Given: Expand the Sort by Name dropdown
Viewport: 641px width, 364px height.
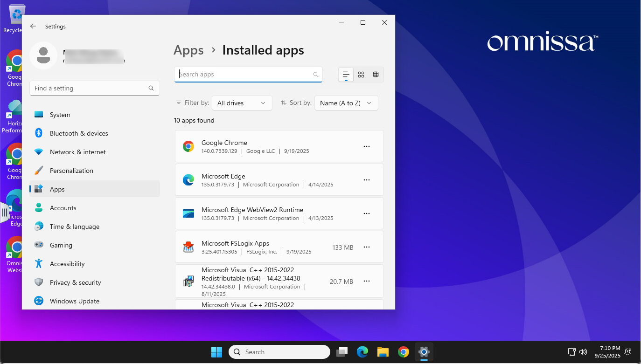Looking at the screenshot, I should click(346, 103).
